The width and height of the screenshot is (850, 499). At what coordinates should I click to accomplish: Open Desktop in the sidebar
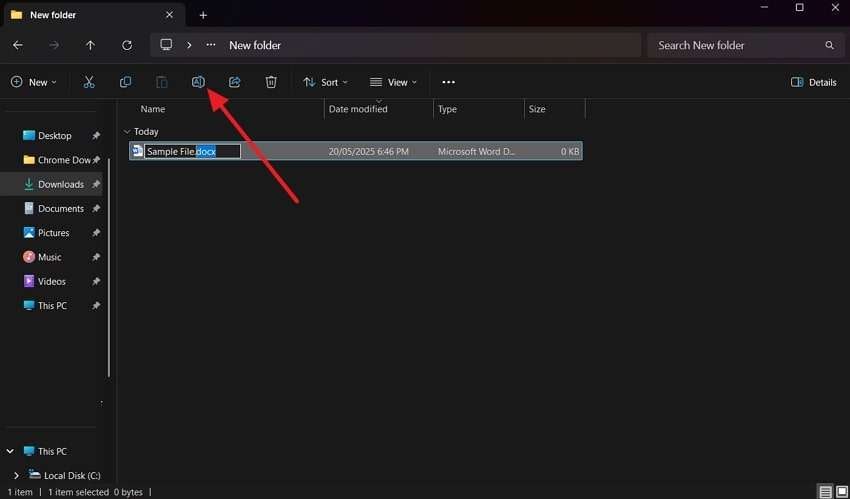[55, 135]
